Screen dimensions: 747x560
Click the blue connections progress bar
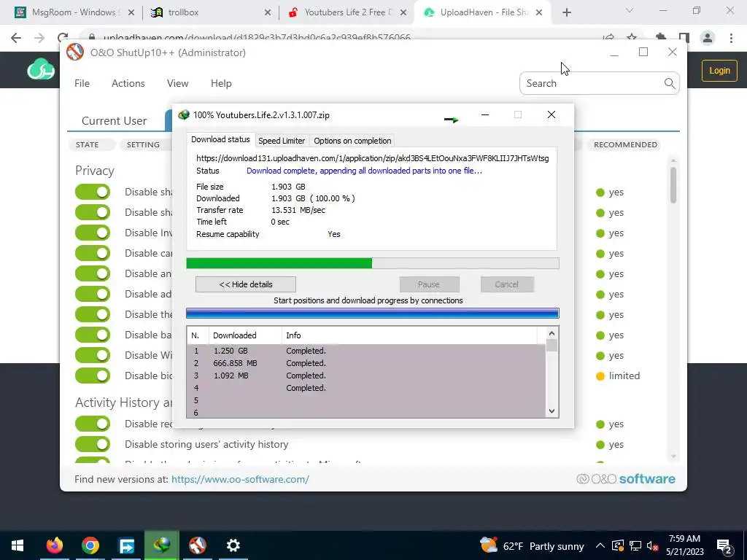click(x=373, y=314)
